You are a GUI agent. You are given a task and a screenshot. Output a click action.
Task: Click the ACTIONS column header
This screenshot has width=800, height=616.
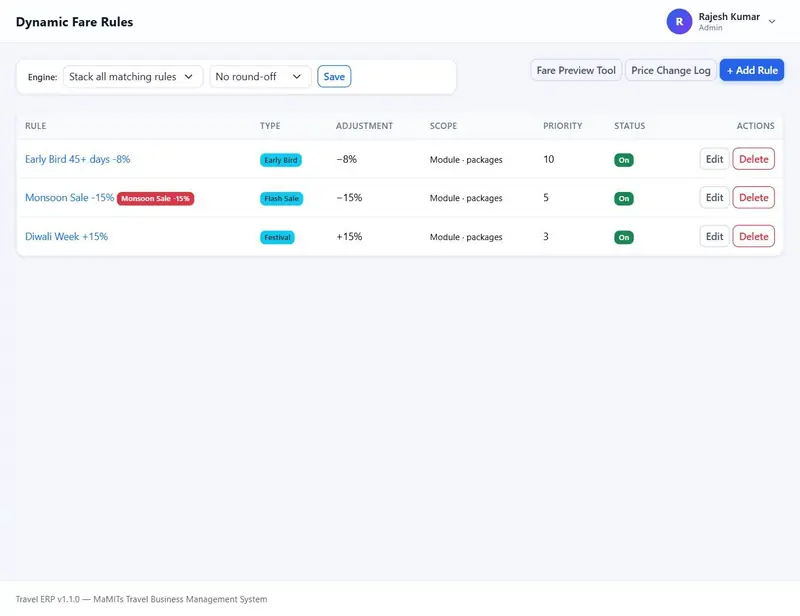click(755, 126)
